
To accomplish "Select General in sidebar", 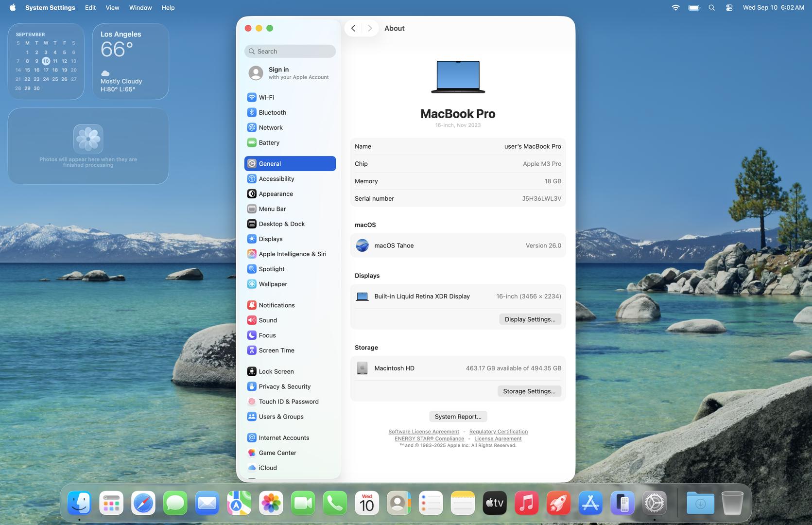I will click(290, 163).
